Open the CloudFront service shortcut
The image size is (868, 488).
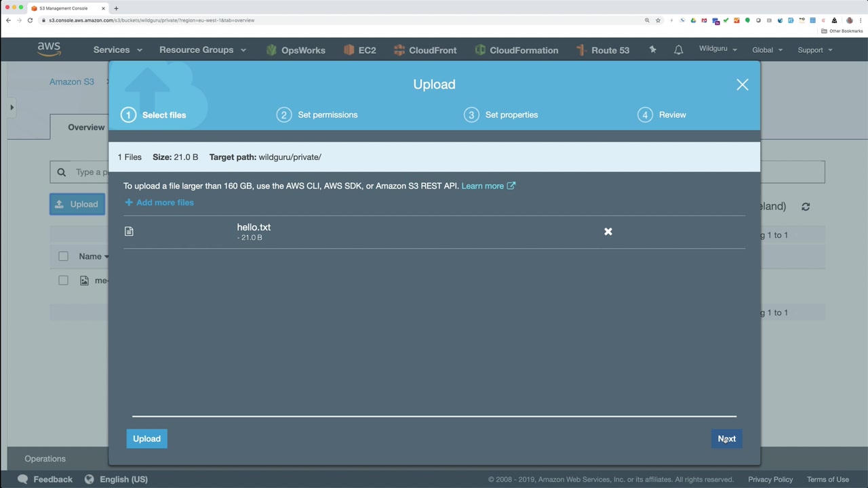(425, 50)
